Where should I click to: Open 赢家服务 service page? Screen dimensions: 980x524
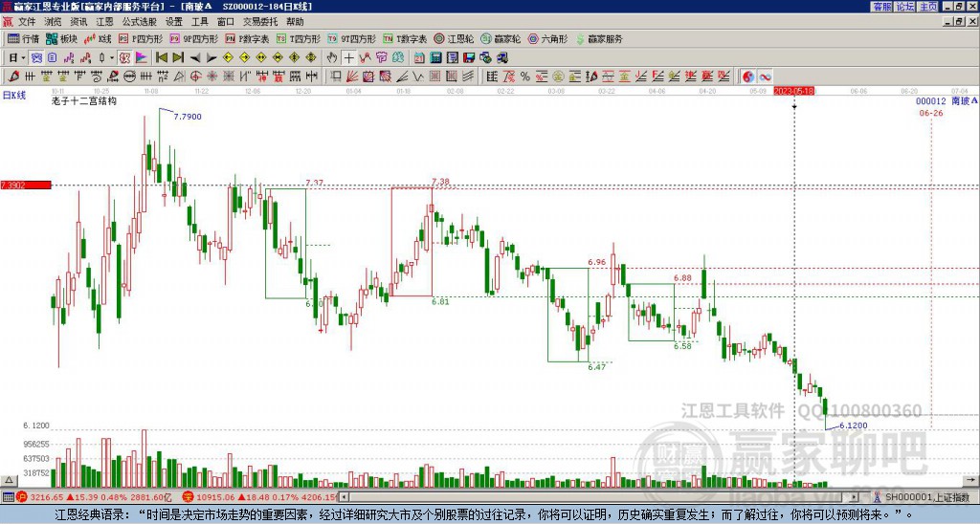pyautogui.click(x=599, y=38)
